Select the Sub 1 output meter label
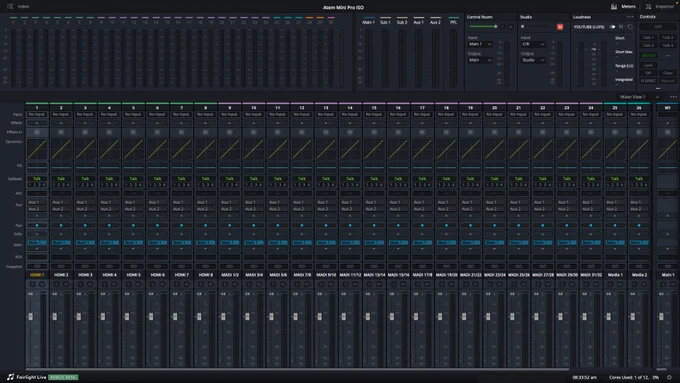This screenshot has height=383, width=680. tap(385, 22)
